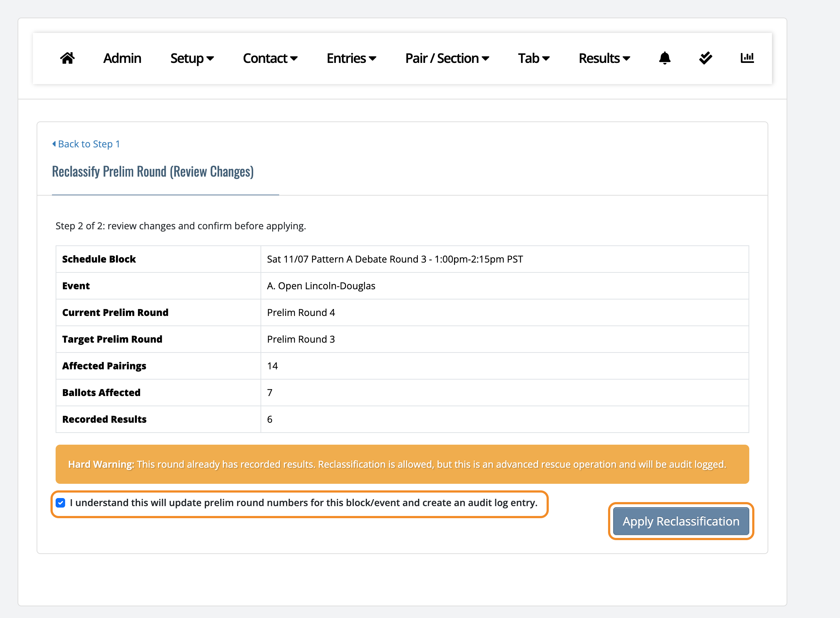The width and height of the screenshot is (840, 618).
Task: Go to the home page icon
Action: [x=67, y=58]
